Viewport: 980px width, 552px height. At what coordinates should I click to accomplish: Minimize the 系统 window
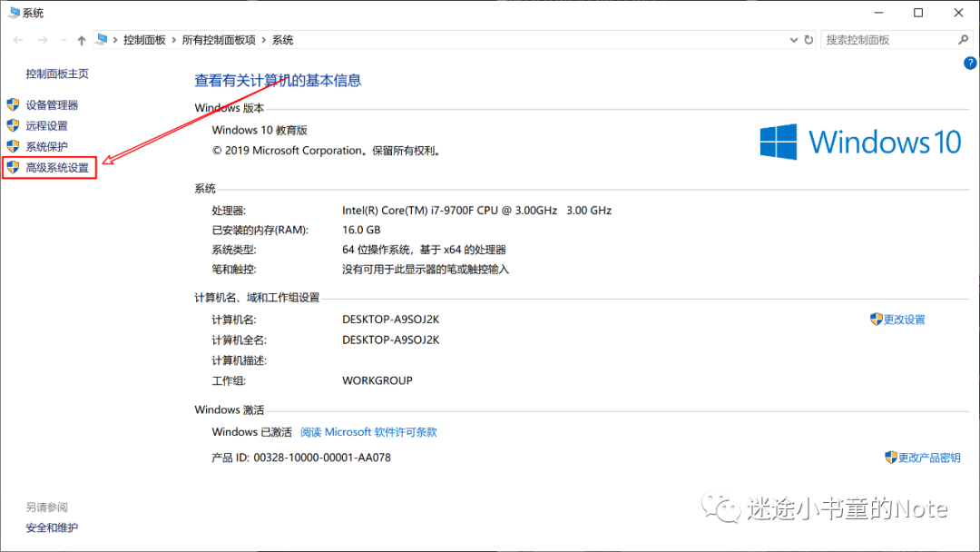tap(878, 13)
